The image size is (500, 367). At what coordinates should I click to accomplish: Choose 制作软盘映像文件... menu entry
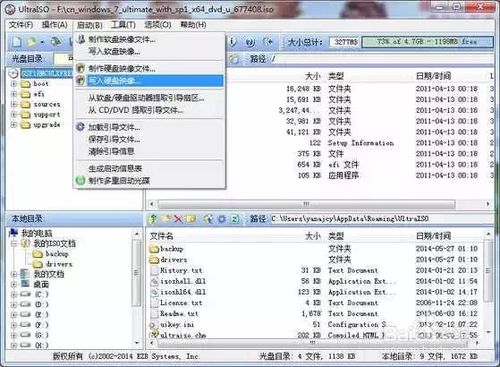149,39
